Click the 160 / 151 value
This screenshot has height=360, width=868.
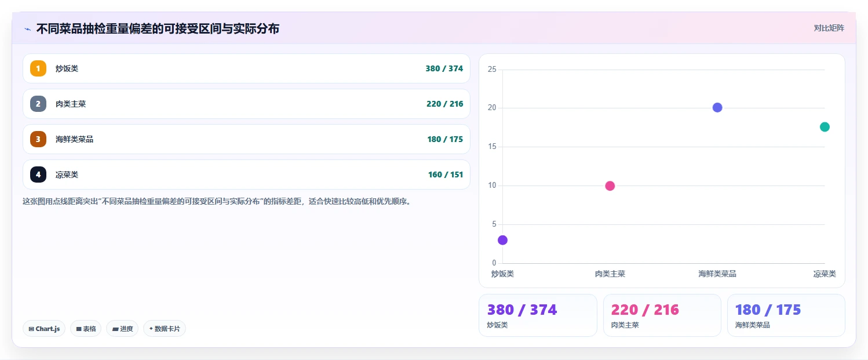pos(446,174)
